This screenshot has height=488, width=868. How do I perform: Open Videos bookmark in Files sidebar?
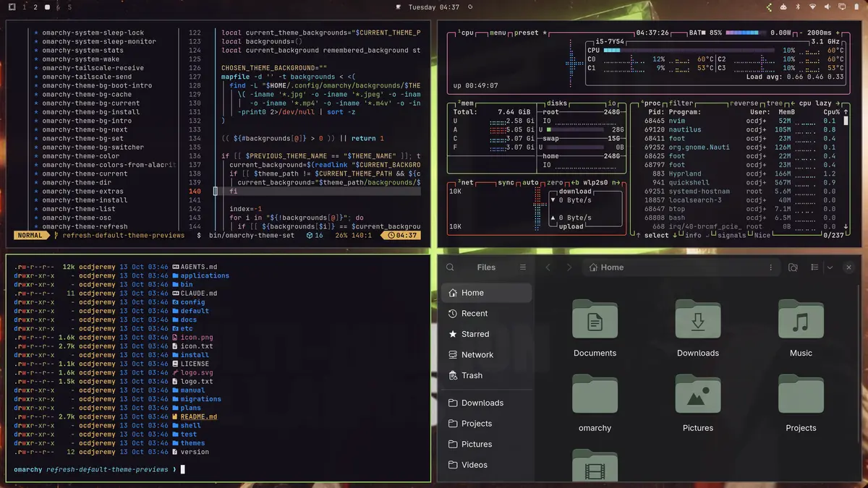(x=486, y=465)
